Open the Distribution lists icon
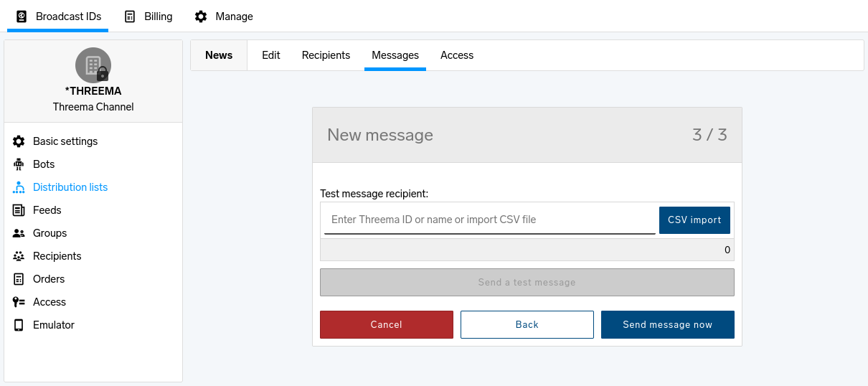 point(19,187)
